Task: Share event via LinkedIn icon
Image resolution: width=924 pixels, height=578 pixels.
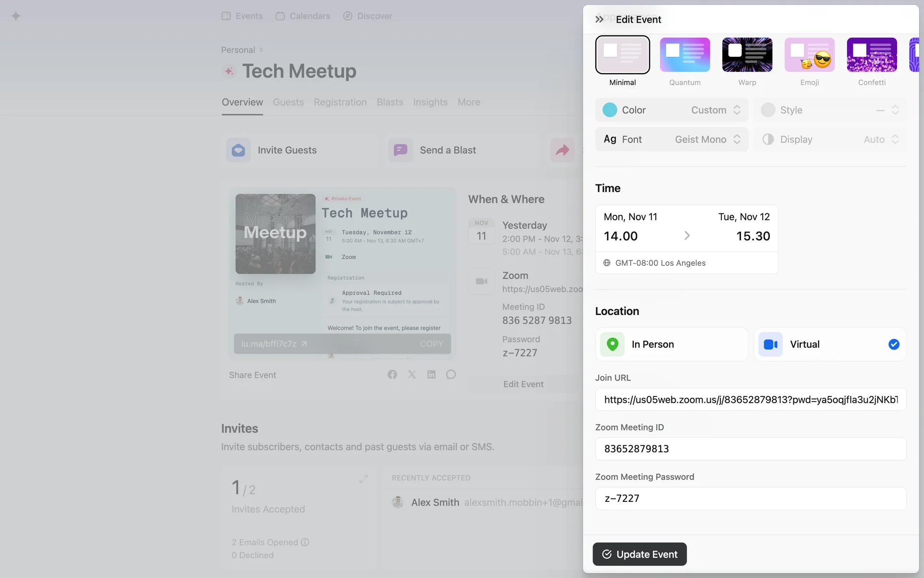Action: point(431,375)
